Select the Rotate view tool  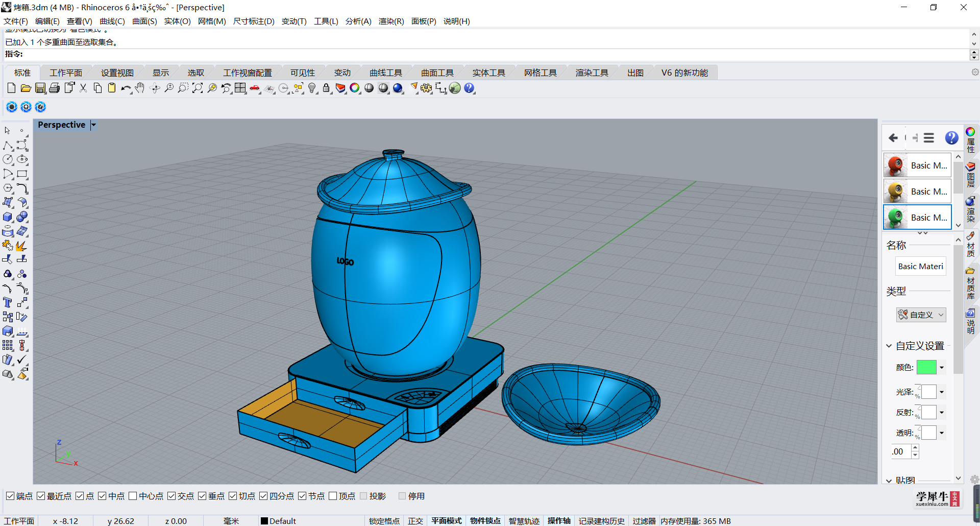point(155,88)
